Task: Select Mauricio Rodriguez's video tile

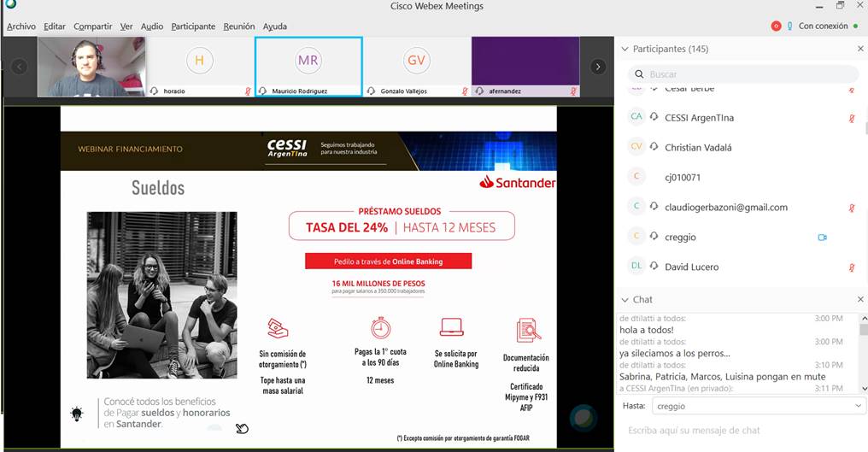Action: point(308,67)
